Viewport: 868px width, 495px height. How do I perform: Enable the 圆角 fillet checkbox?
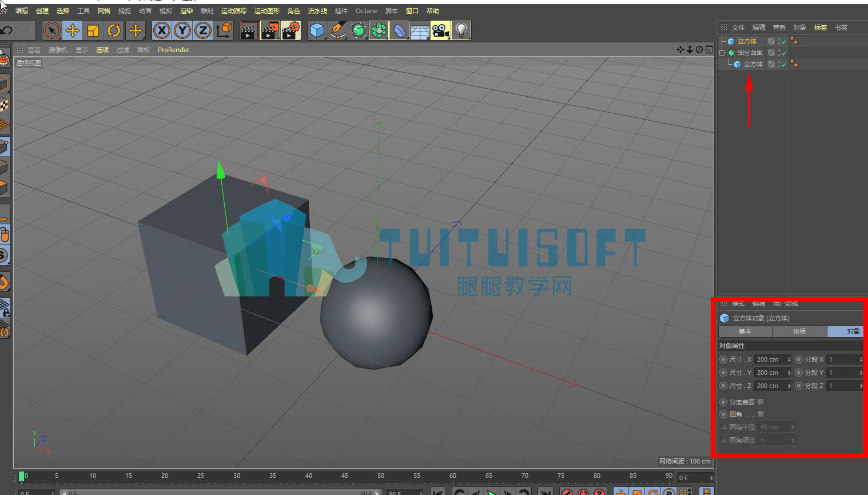[x=761, y=414]
